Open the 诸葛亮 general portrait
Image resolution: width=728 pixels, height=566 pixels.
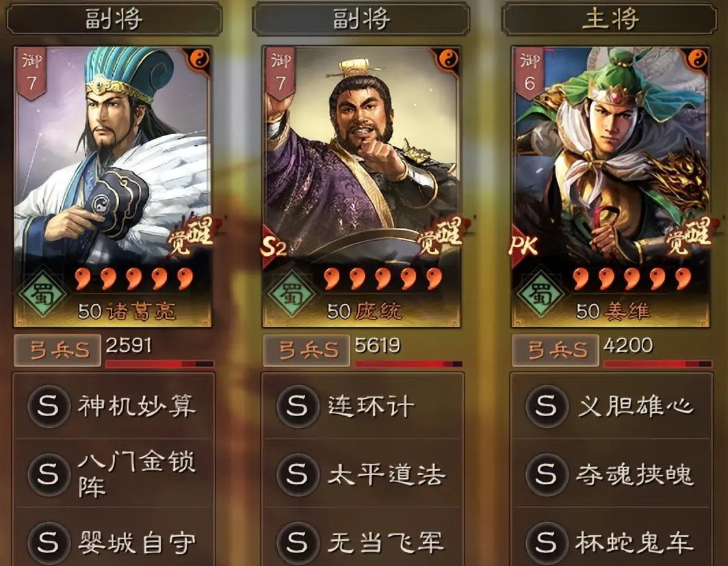click(x=113, y=187)
